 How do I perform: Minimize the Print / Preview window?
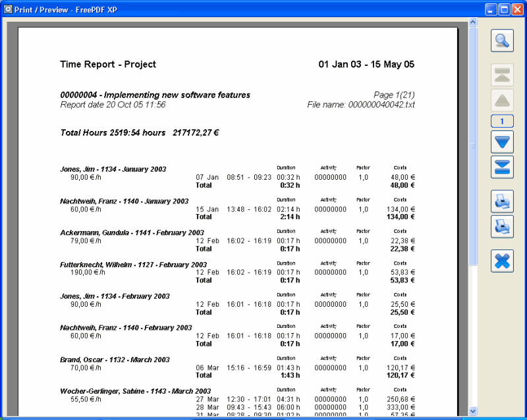491,9
